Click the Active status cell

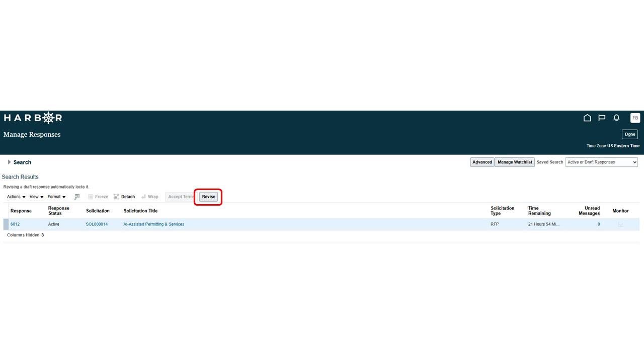[54, 224]
